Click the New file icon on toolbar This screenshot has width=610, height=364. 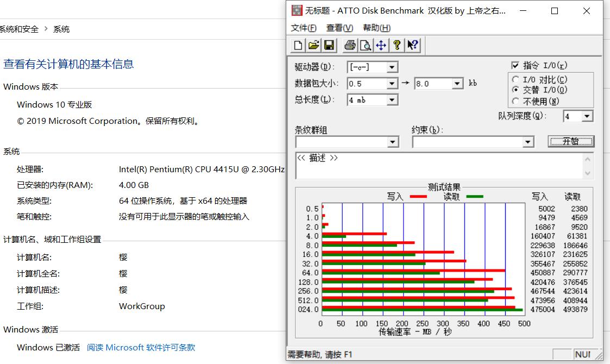tap(298, 45)
